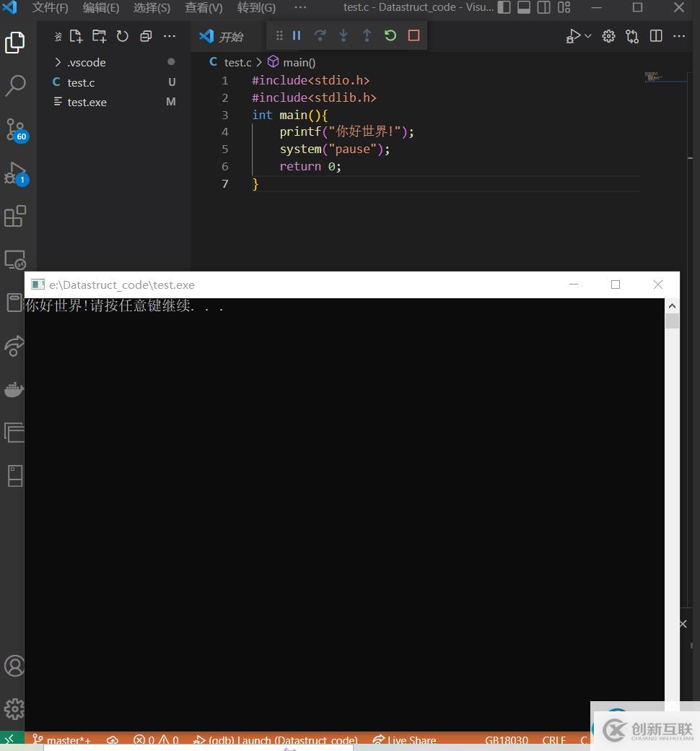Split the editor to the right
The image size is (700, 751).
click(x=656, y=36)
